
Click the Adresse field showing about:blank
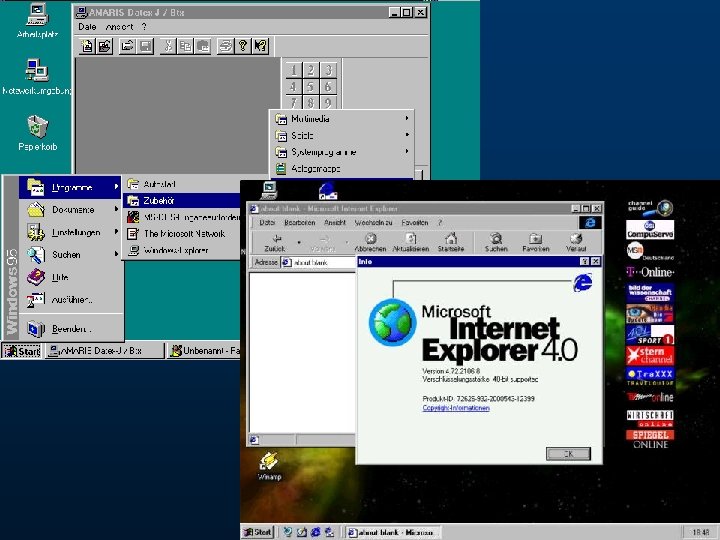click(318, 263)
